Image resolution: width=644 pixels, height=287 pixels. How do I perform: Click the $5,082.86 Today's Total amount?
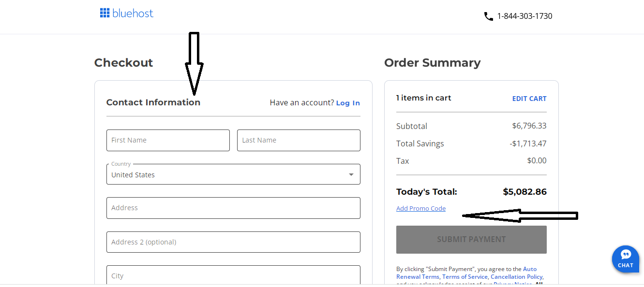tap(524, 192)
